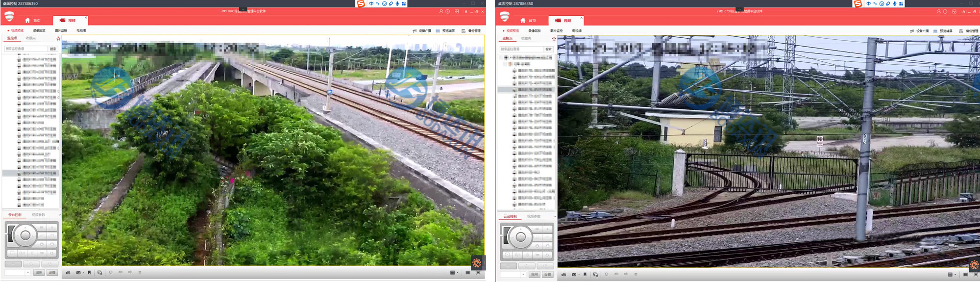The height and width of the screenshot is (282, 980).
Task: Click PTZ joystick center in right window
Action: tap(520, 237)
